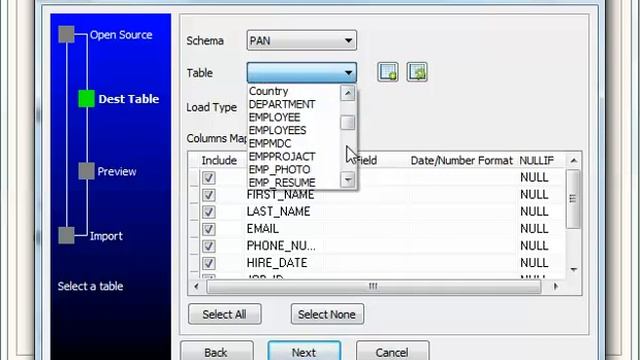Click the table list scroll down arrow

point(348,179)
